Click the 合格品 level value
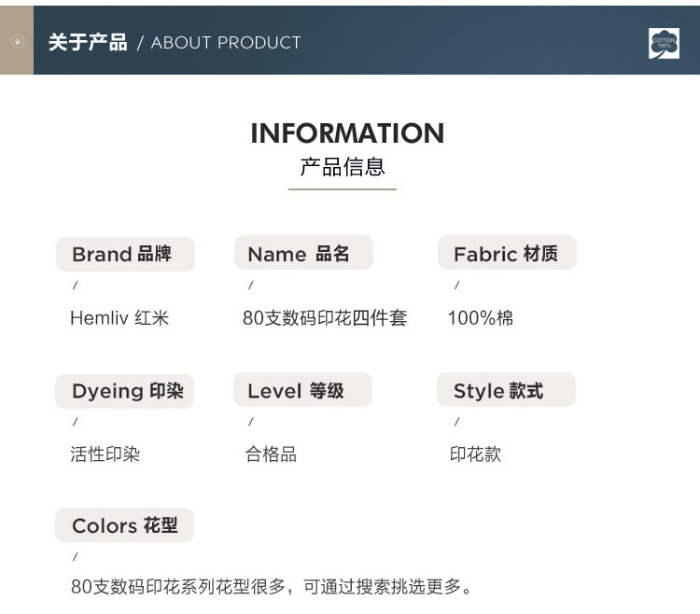This screenshot has height=614, width=700. click(x=271, y=454)
